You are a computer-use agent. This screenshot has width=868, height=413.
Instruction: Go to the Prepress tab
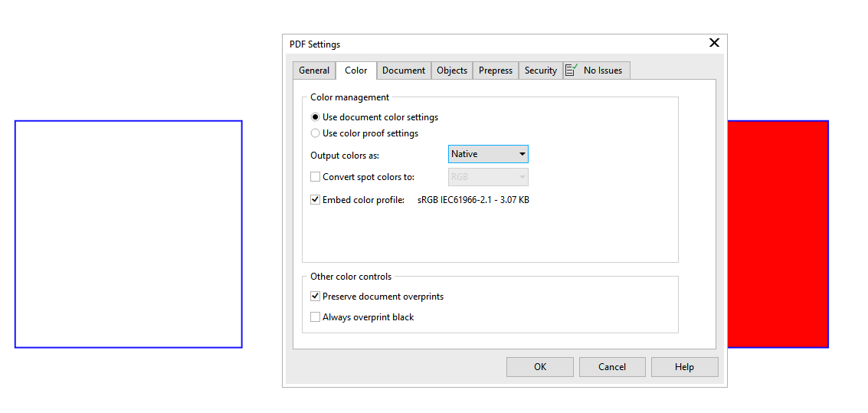coord(496,70)
